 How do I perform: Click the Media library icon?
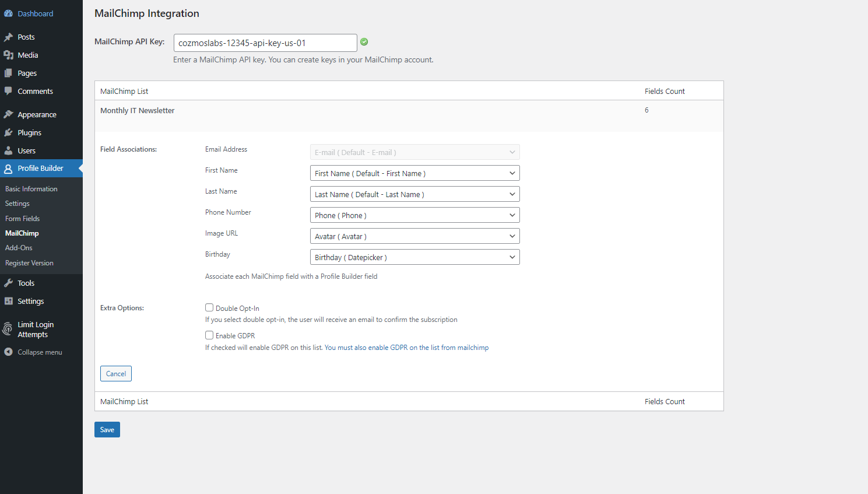tap(8, 55)
